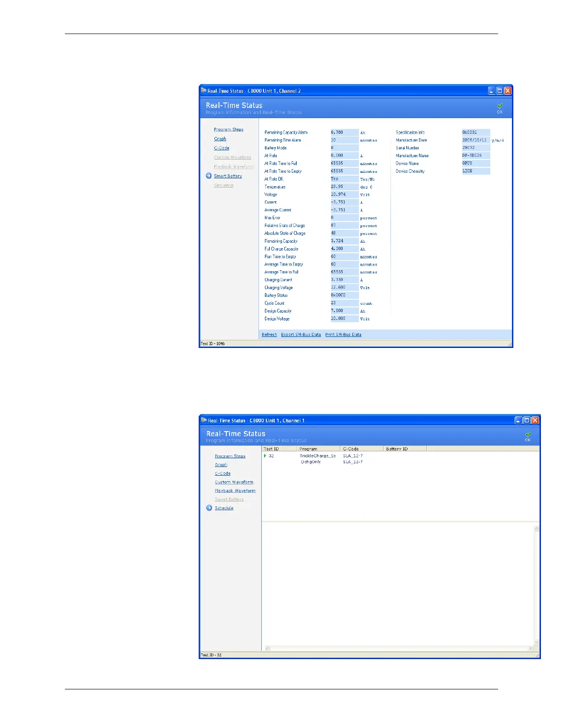Viewport: 563px width, 728px height.
Task: Select the DchgOnly program row
Action: coord(311,462)
